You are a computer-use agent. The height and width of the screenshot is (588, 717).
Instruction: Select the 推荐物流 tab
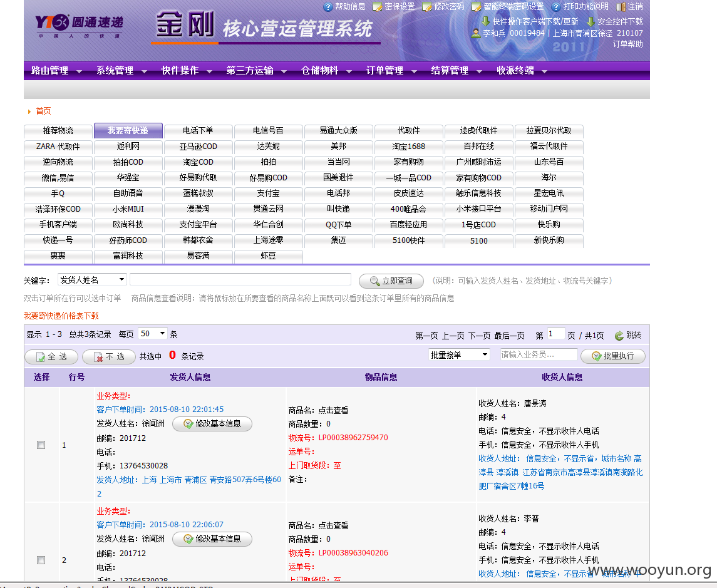tap(58, 130)
